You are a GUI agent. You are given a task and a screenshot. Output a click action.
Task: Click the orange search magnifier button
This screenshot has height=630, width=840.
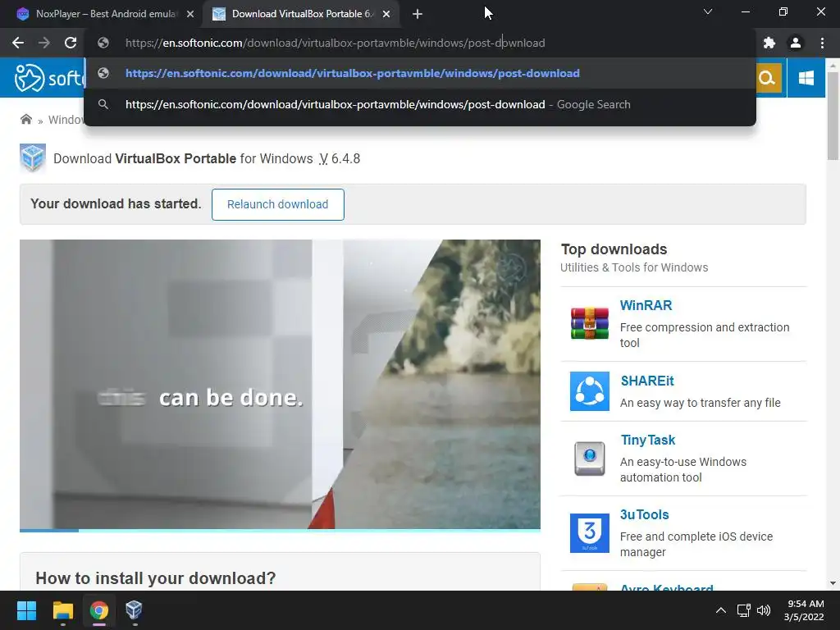(x=767, y=78)
